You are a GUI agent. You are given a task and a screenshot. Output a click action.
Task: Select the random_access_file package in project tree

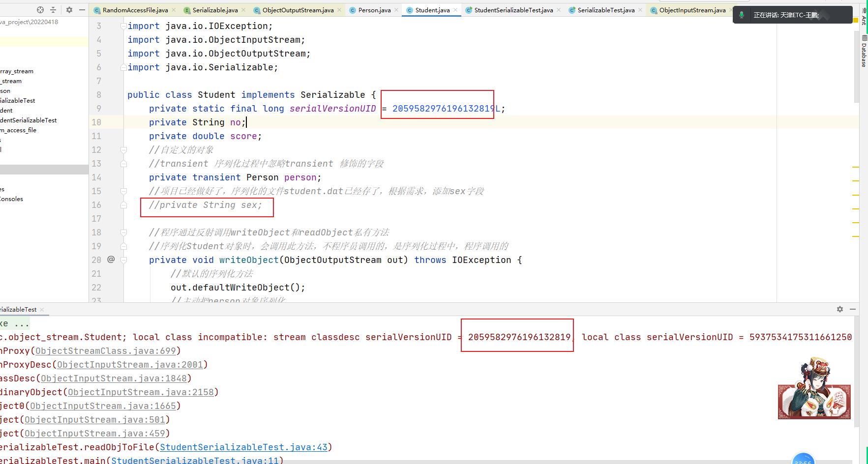(x=18, y=130)
